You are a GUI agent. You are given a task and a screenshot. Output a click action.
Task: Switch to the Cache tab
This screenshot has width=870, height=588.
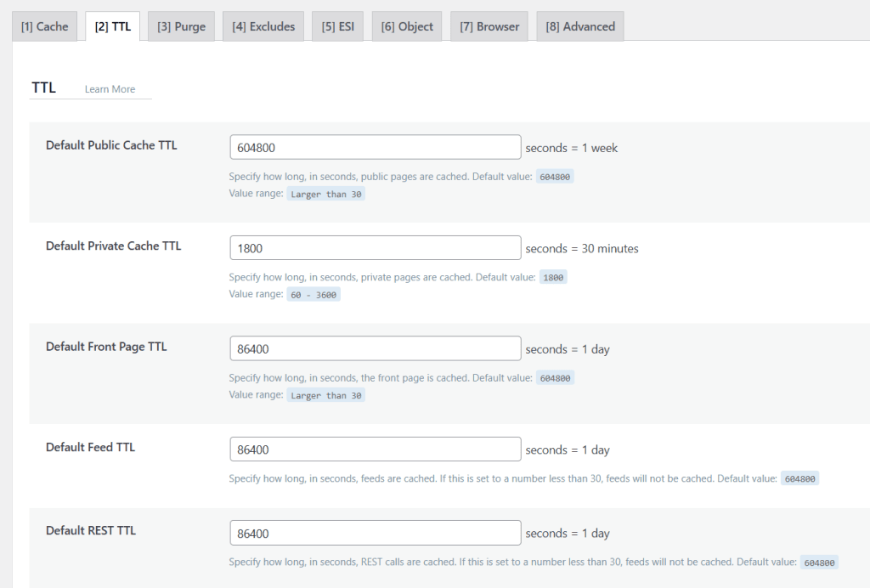44,26
